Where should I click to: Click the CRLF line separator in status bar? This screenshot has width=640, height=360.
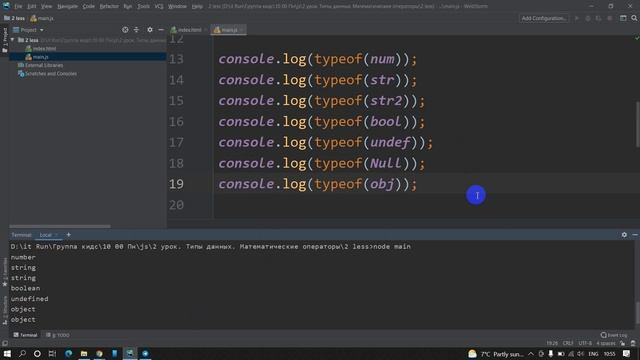coord(568,343)
